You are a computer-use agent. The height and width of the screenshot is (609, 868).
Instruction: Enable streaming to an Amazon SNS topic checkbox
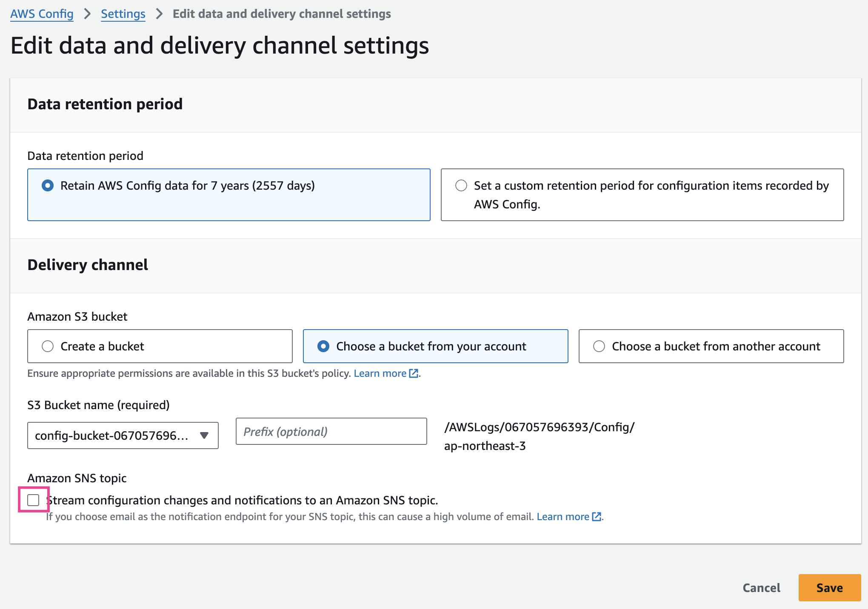coord(33,500)
